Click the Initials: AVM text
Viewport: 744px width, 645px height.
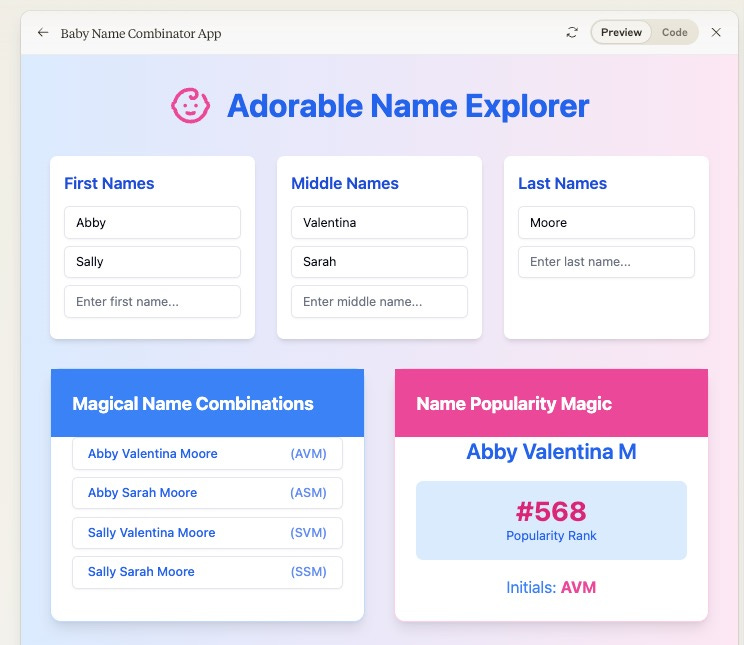point(551,587)
